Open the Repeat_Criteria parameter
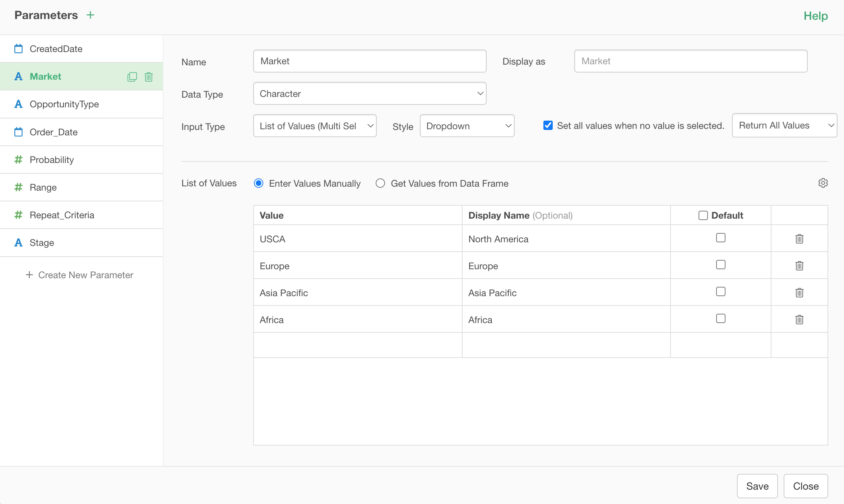Screen dimensions: 844x504 point(62,215)
